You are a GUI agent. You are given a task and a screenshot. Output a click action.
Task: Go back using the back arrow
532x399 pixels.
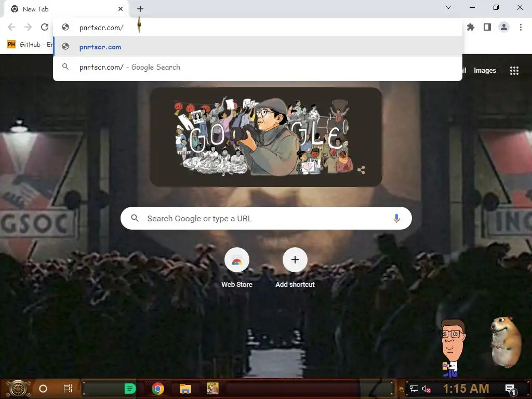coord(11,27)
